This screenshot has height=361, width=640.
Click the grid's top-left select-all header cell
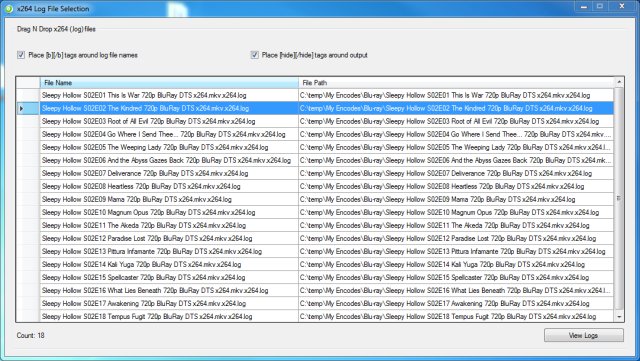coord(28,82)
